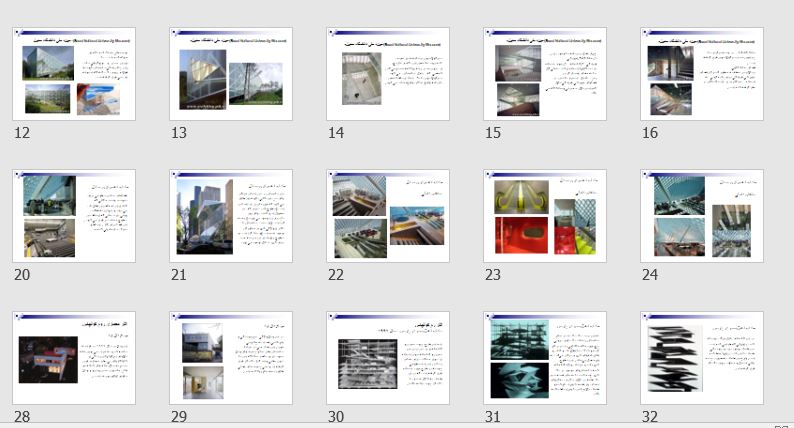The width and height of the screenshot is (794, 428).
Task: Select slide 22 thumbnail
Action: click(x=388, y=216)
